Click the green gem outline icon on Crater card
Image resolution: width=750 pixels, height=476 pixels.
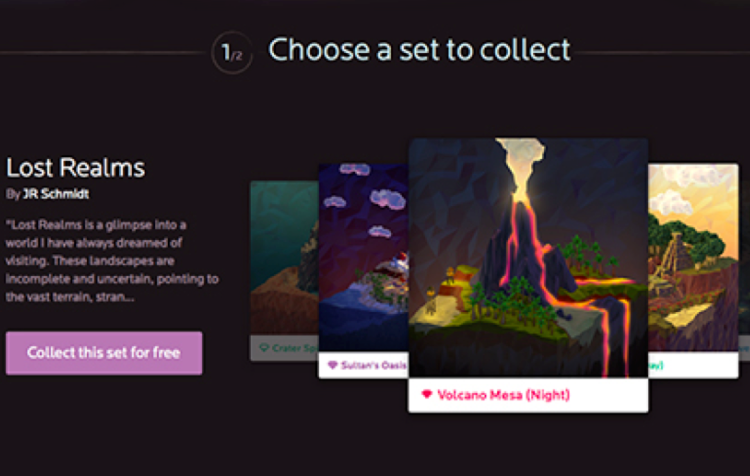pyautogui.click(x=264, y=347)
